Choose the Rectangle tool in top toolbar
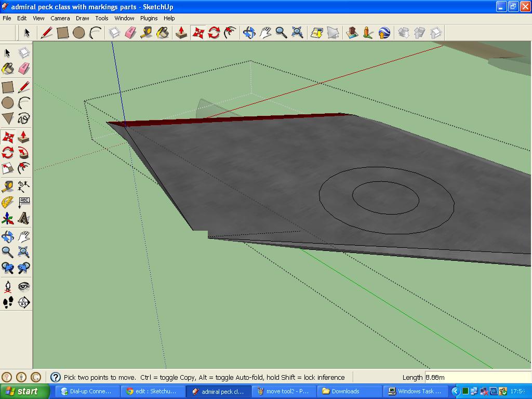Viewport: 532px width, 399px height. [63, 33]
